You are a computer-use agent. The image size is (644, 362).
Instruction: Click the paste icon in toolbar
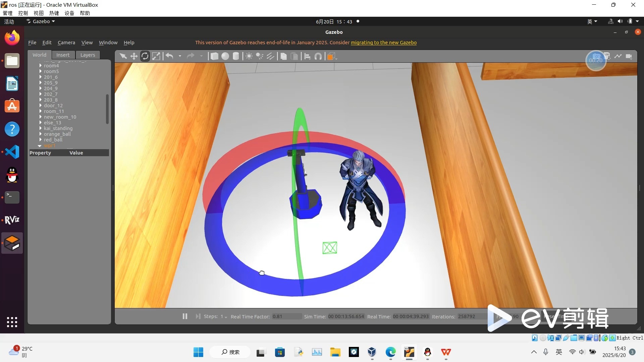(x=294, y=56)
